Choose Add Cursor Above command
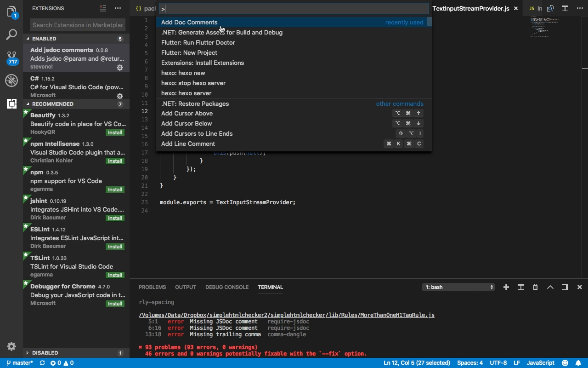This screenshot has height=368, width=588. coord(294,113)
